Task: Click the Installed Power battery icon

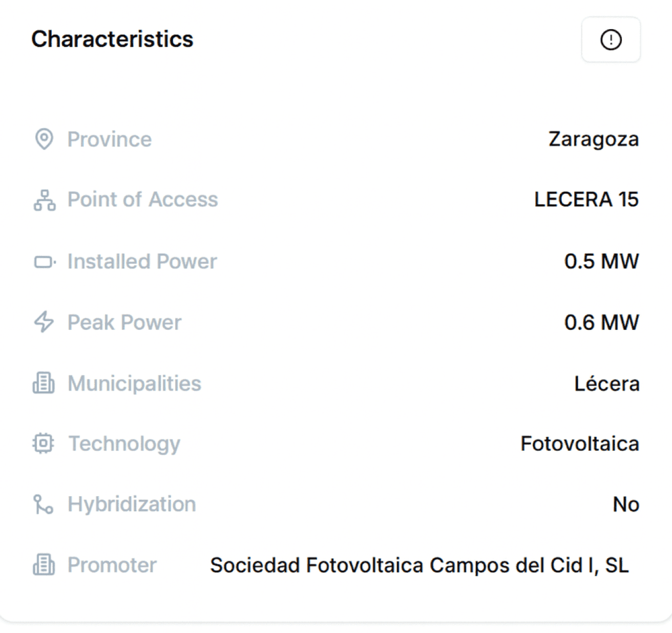Action: [x=45, y=262]
